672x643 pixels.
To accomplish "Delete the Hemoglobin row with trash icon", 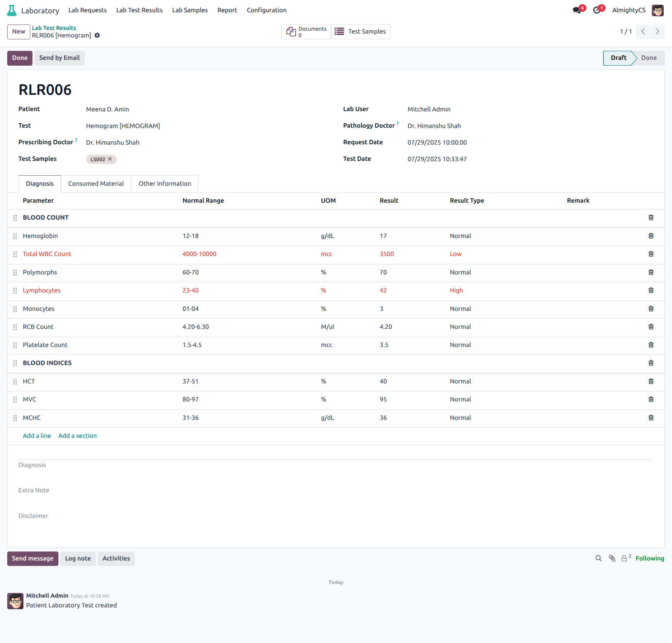I will point(651,236).
